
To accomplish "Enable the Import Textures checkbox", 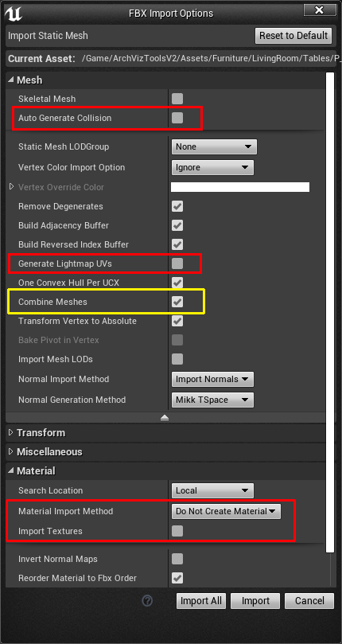I will [177, 531].
